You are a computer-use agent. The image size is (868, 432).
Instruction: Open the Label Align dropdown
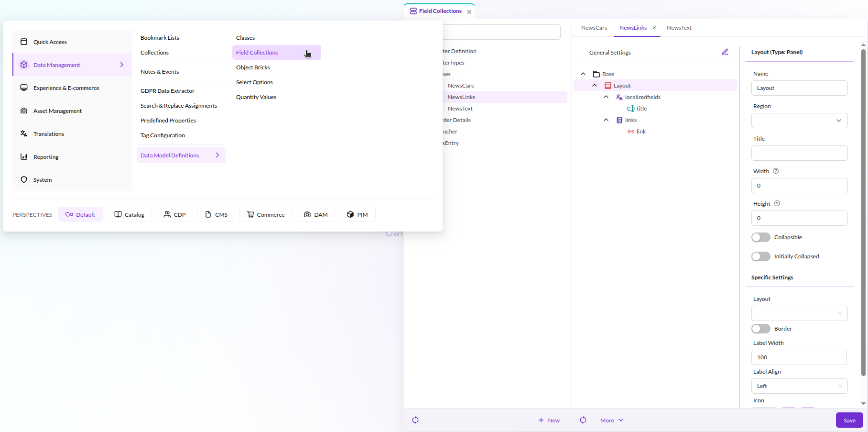click(800, 386)
